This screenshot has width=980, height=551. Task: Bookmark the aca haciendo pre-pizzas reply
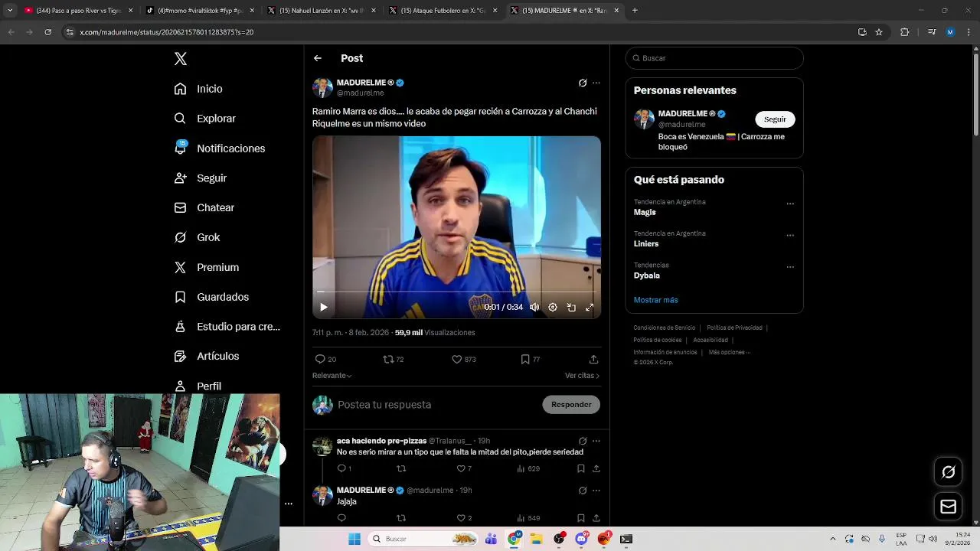(x=581, y=468)
